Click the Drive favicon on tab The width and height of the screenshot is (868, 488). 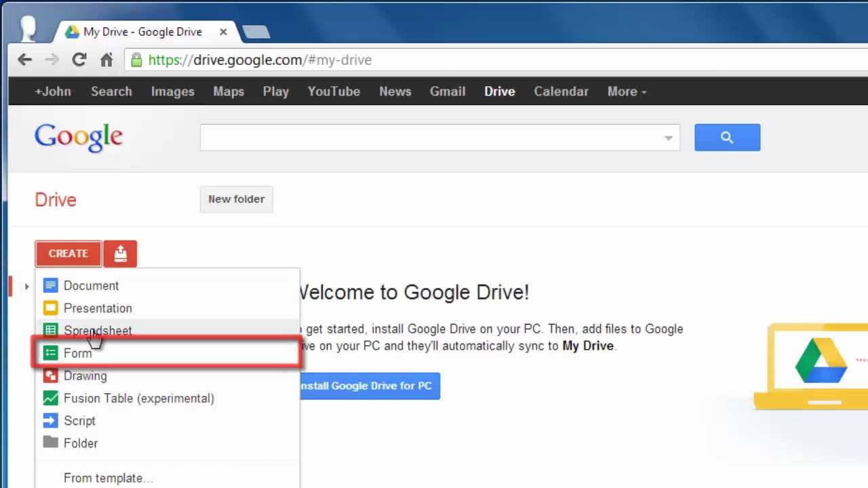(x=72, y=32)
